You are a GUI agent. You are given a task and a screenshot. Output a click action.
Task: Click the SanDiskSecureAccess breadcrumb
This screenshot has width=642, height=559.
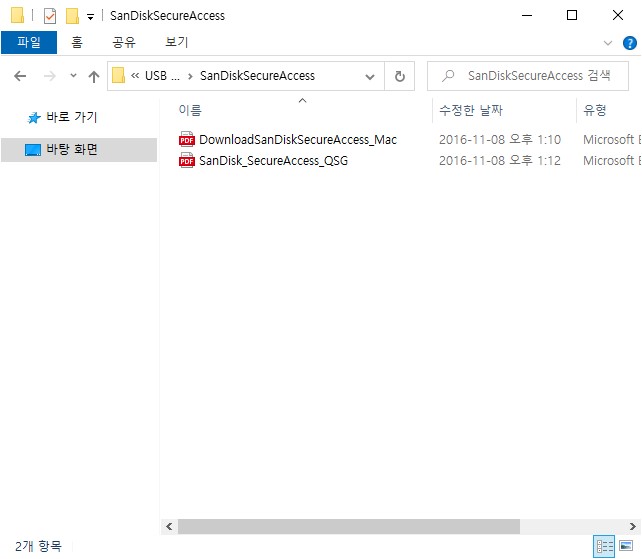click(x=257, y=76)
